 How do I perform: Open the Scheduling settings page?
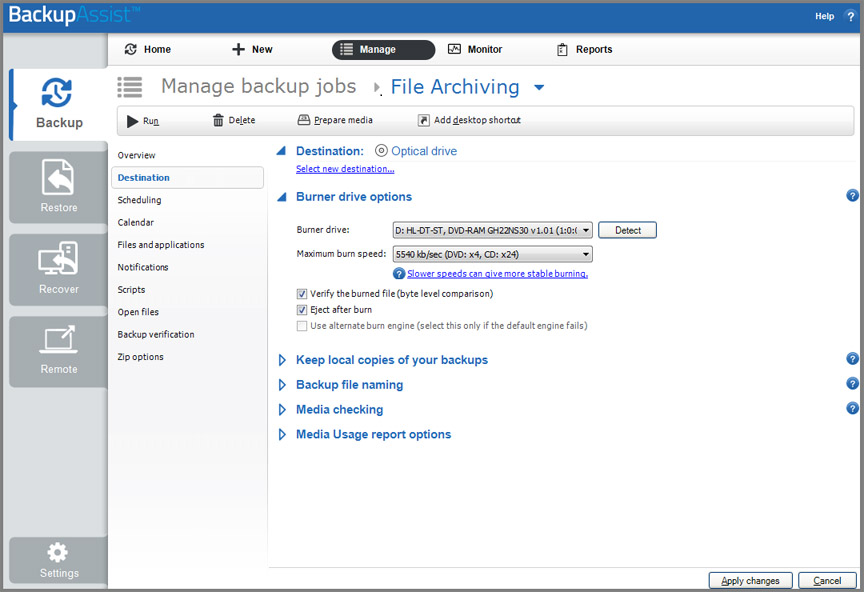(139, 200)
